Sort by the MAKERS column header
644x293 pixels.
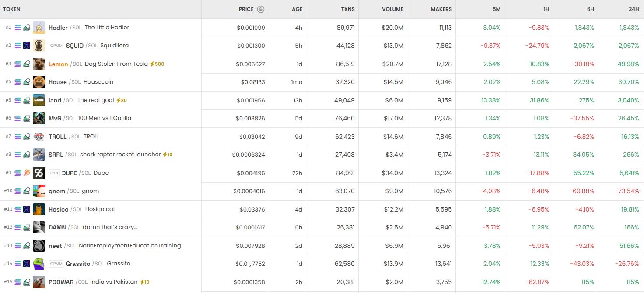(x=441, y=9)
